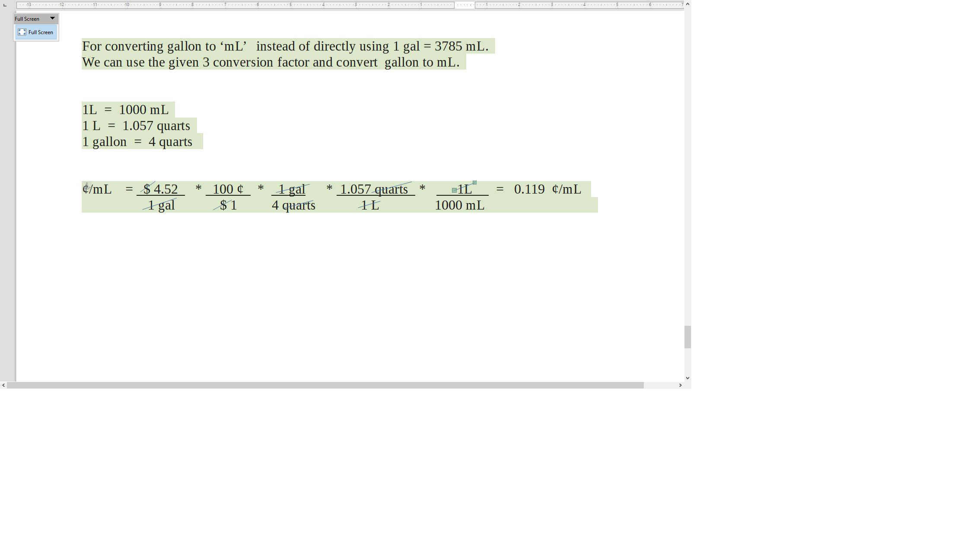Click the white margin section of the ruler
This screenshot has width=980, height=560.
point(465,5)
